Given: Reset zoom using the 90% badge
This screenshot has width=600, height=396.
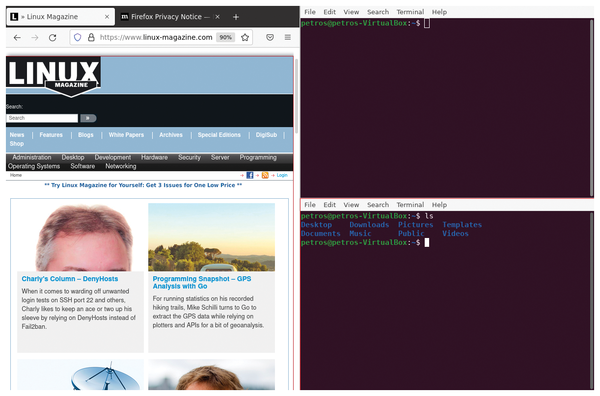Looking at the screenshot, I should pos(225,37).
